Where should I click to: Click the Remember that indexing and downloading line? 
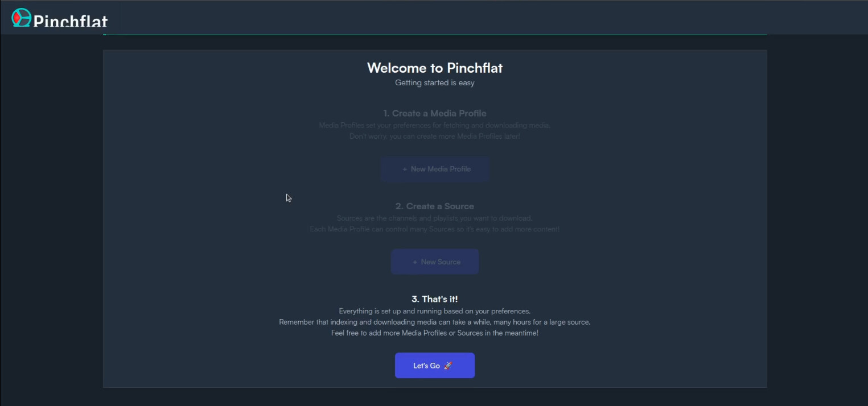point(435,322)
